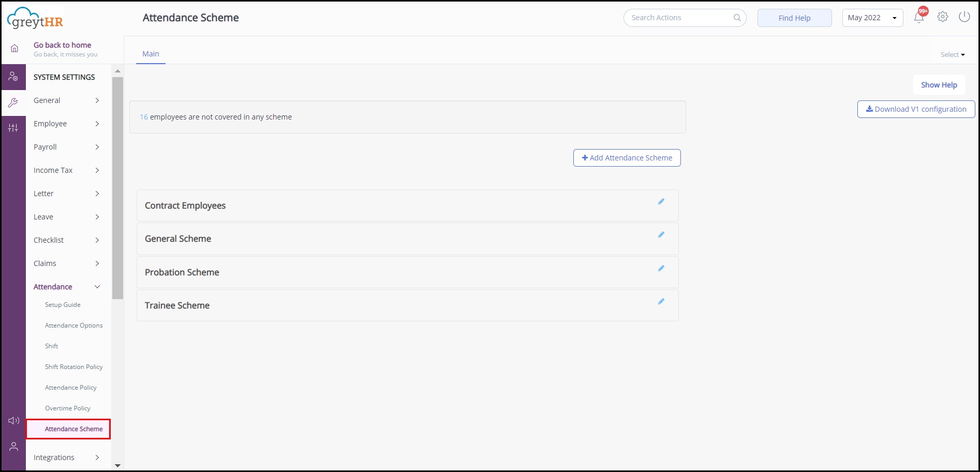Edit the Contract Employees scheme via pencil icon

click(x=661, y=201)
